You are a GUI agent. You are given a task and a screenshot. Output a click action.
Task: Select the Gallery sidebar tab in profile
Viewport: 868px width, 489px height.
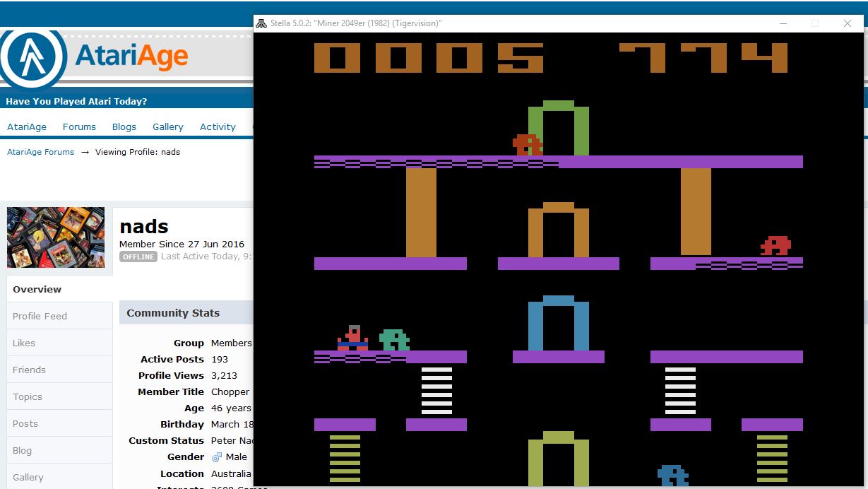[59, 477]
